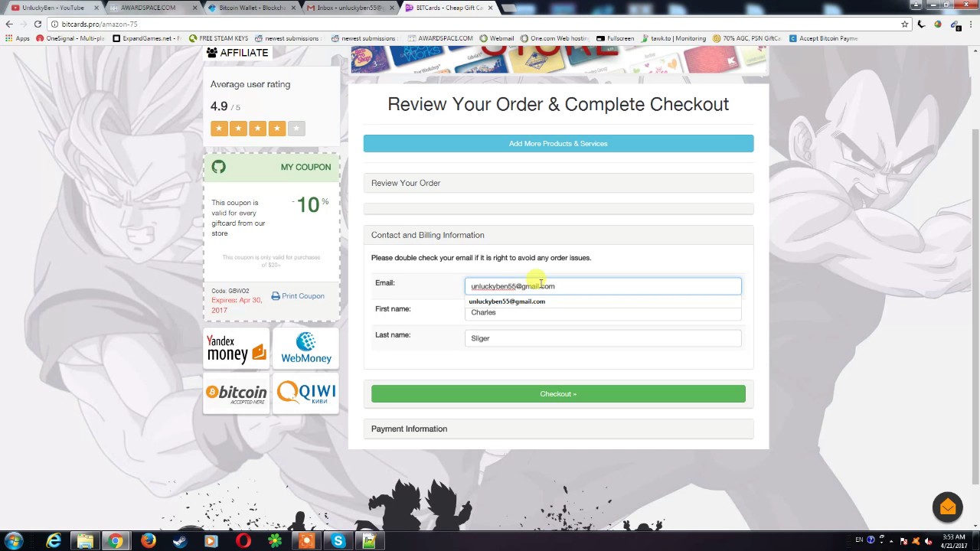Open the Fullscreen bookmark

point(616,38)
